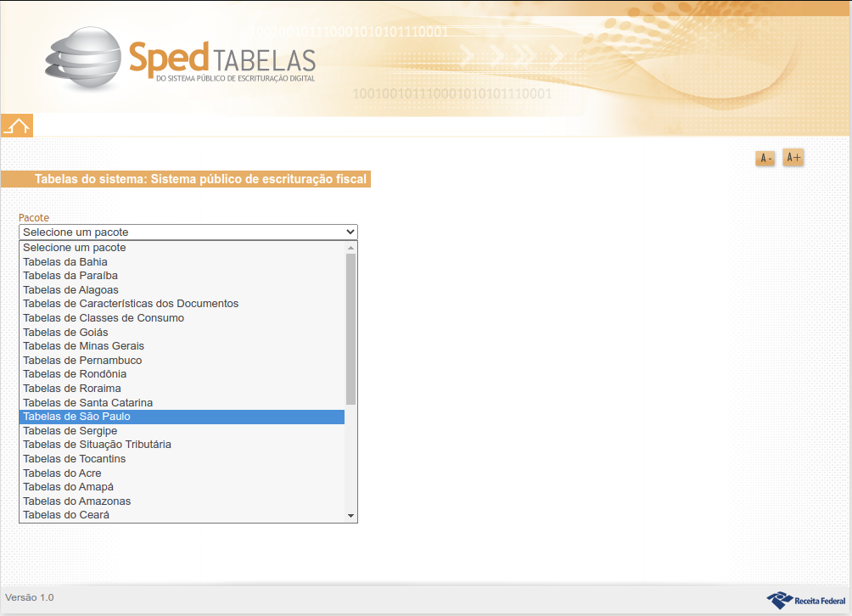Select Tabelas de Pernambuco
The height and width of the screenshot is (616, 852).
tap(182, 360)
